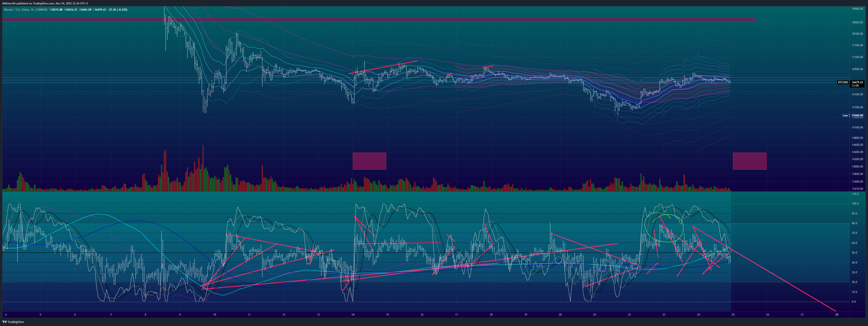Click the word Low beside the price axis
Screen dimensions: 868x326
click(845, 115)
